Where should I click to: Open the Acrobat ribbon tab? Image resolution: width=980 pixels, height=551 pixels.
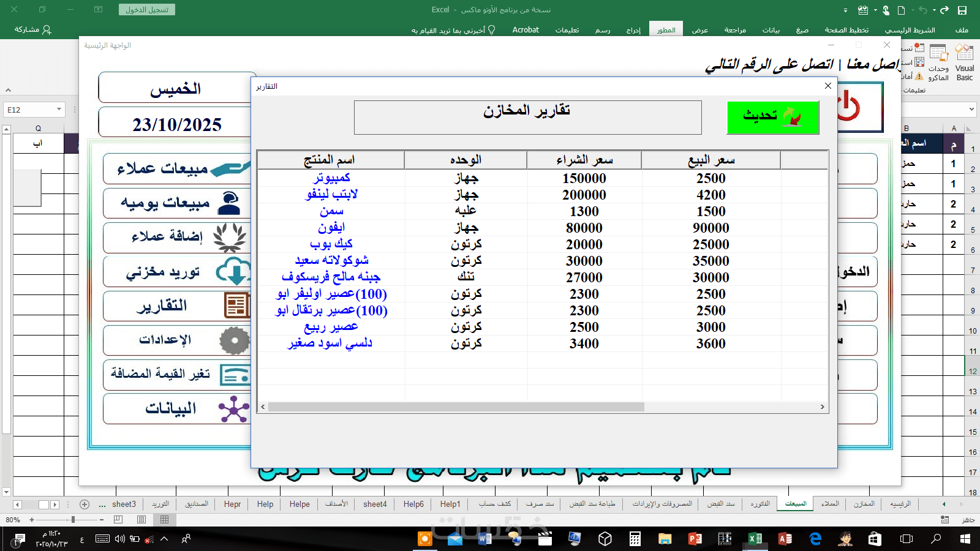click(526, 30)
